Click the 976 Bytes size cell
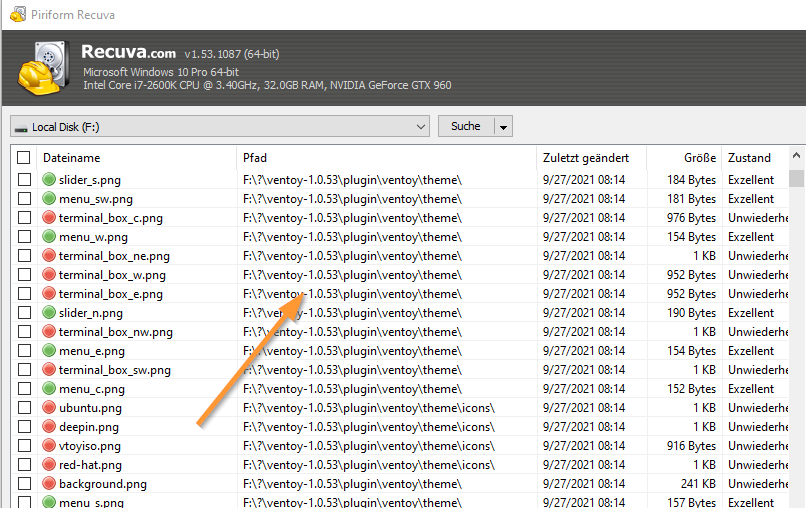 point(691,217)
